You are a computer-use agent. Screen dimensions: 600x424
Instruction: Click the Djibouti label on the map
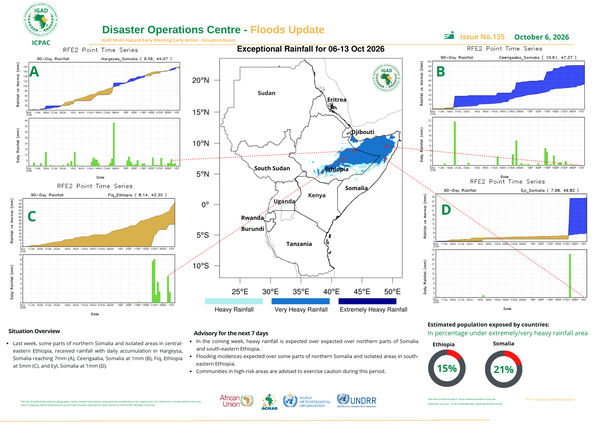(362, 132)
